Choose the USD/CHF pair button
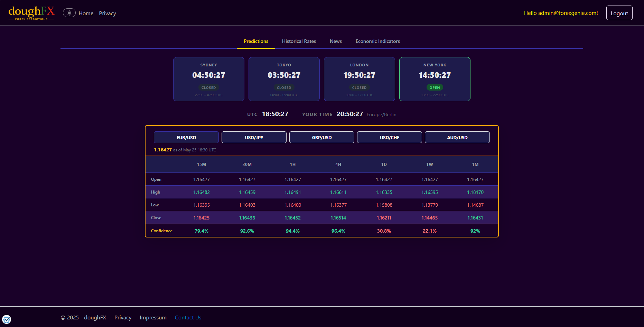 point(390,137)
